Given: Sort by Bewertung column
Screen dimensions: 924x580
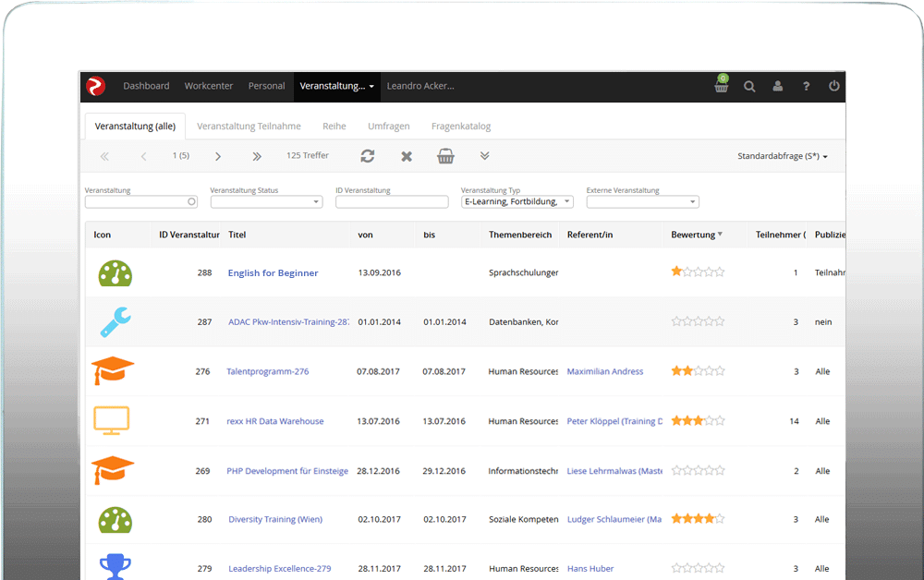Looking at the screenshot, I should click(697, 235).
